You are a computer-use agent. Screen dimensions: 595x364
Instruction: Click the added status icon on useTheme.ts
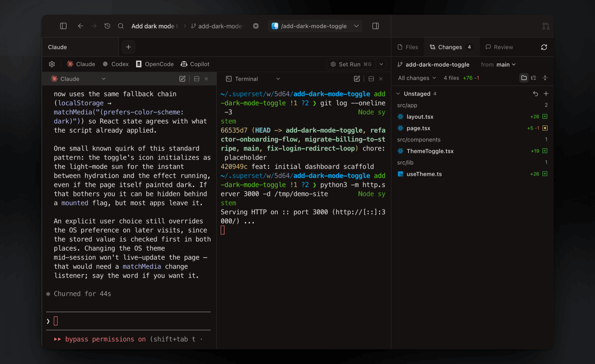point(545,174)
